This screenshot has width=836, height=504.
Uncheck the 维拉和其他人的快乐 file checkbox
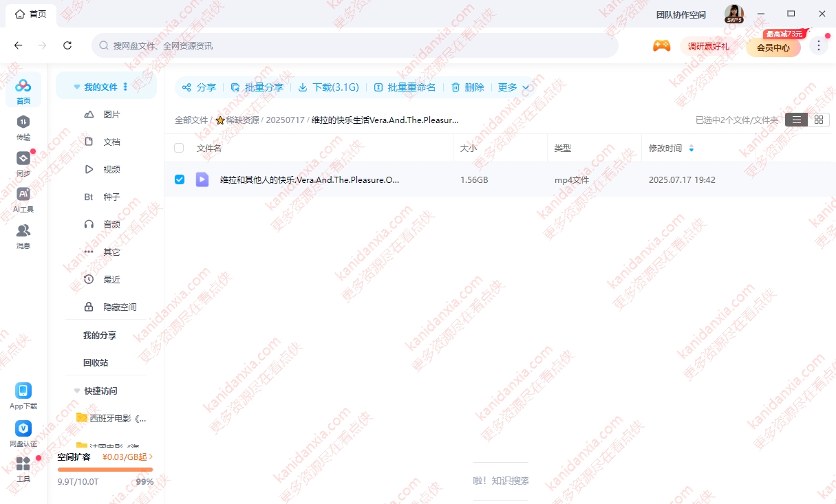point(180,179)
